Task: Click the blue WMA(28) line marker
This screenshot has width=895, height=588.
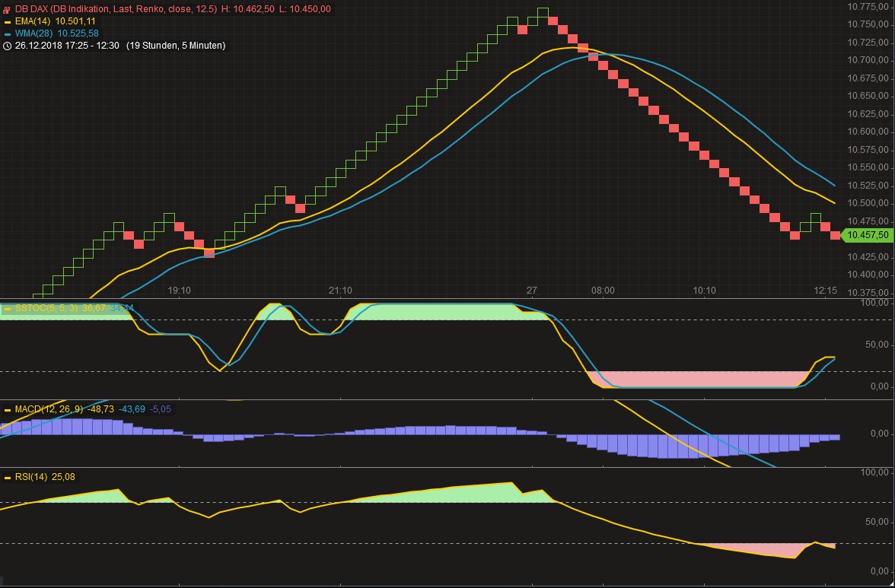Action: click(x=7, y=33)
